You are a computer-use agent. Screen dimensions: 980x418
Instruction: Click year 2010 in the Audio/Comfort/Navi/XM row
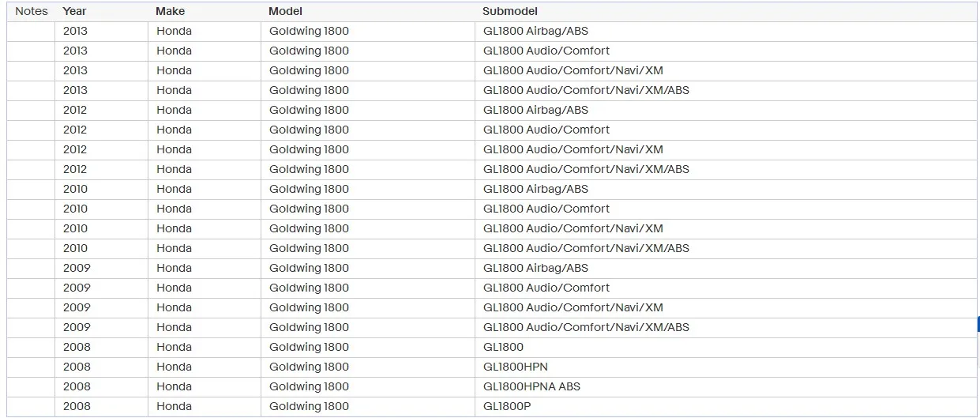(x=76, y=228)
